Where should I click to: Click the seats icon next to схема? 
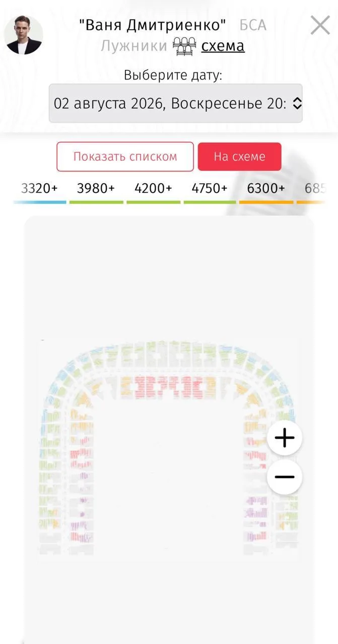click(x=184, y=46)
